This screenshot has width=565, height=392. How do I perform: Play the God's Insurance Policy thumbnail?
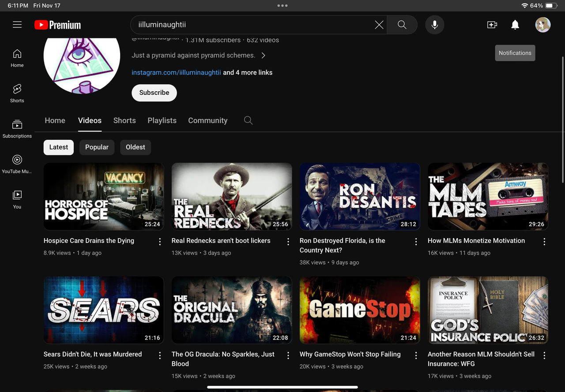(488, 310)
